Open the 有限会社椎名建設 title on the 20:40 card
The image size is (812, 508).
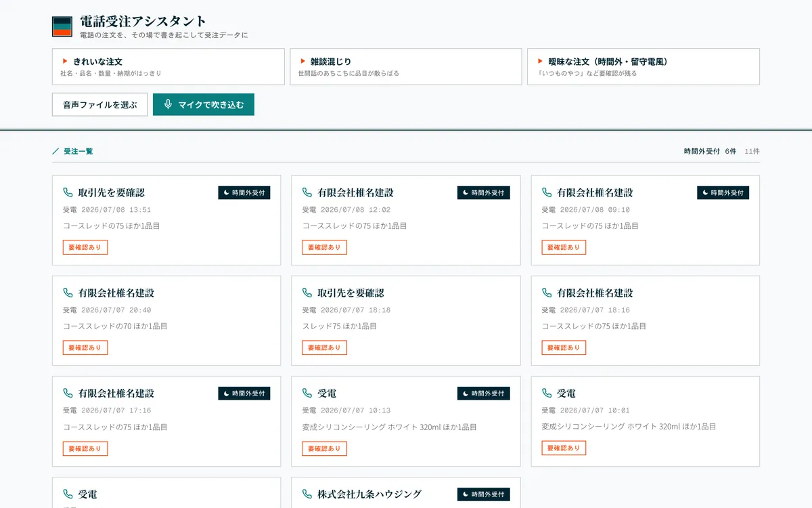pyautogui.click(x=116, y=293)
